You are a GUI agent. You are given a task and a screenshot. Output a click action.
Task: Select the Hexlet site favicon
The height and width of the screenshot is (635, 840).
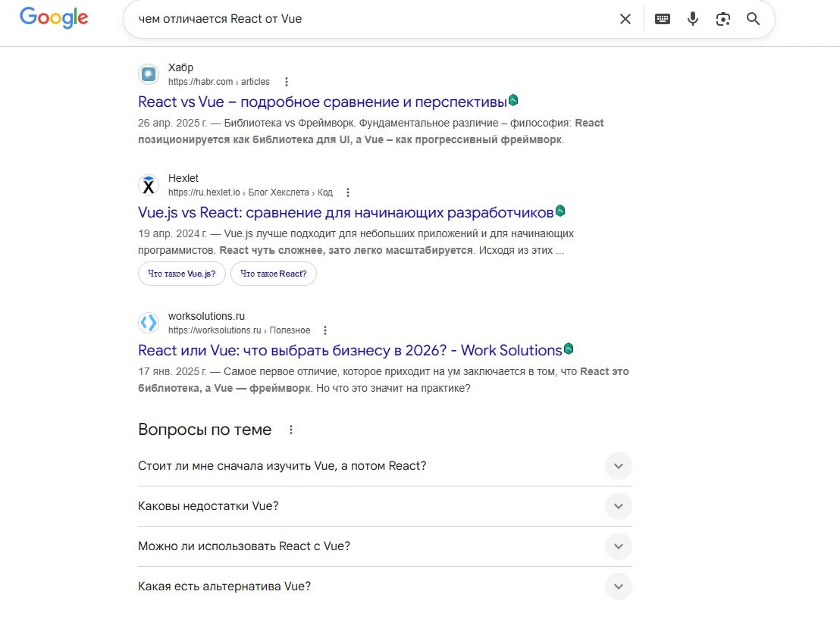coord(149,184)
